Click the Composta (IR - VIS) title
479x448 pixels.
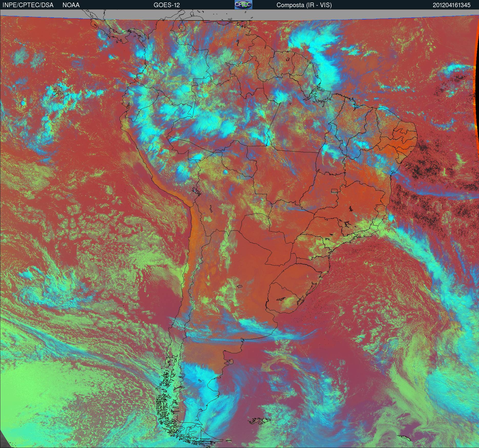(x=304, y=5)
